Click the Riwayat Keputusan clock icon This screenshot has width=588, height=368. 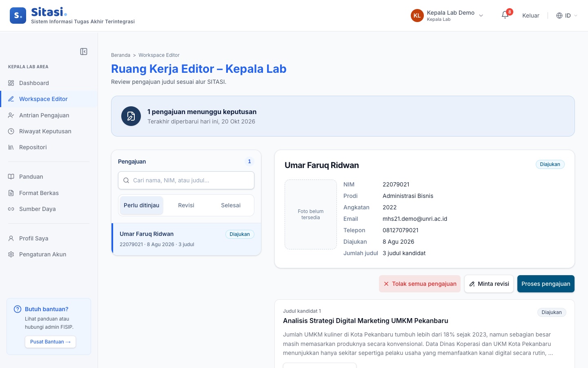tap(11, 131)
